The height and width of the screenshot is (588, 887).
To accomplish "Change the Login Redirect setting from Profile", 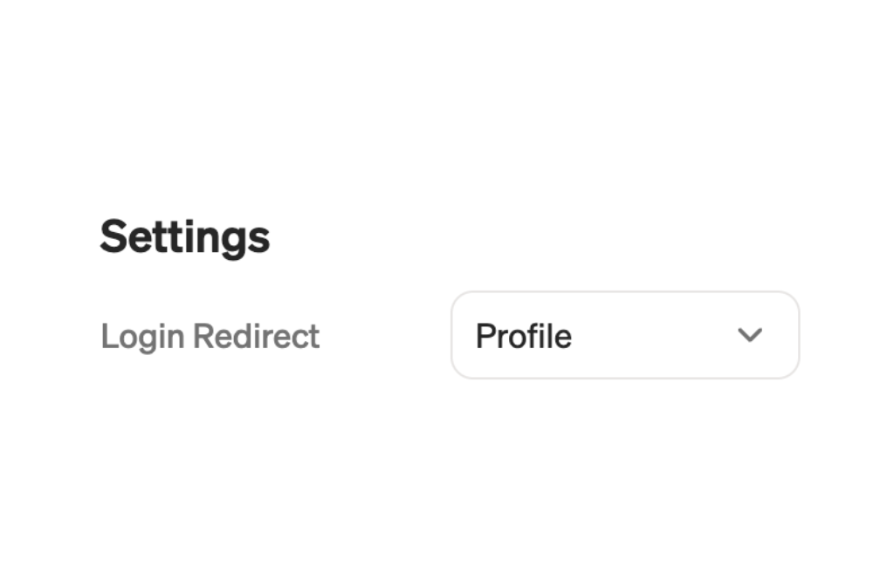I will (625, 335).
